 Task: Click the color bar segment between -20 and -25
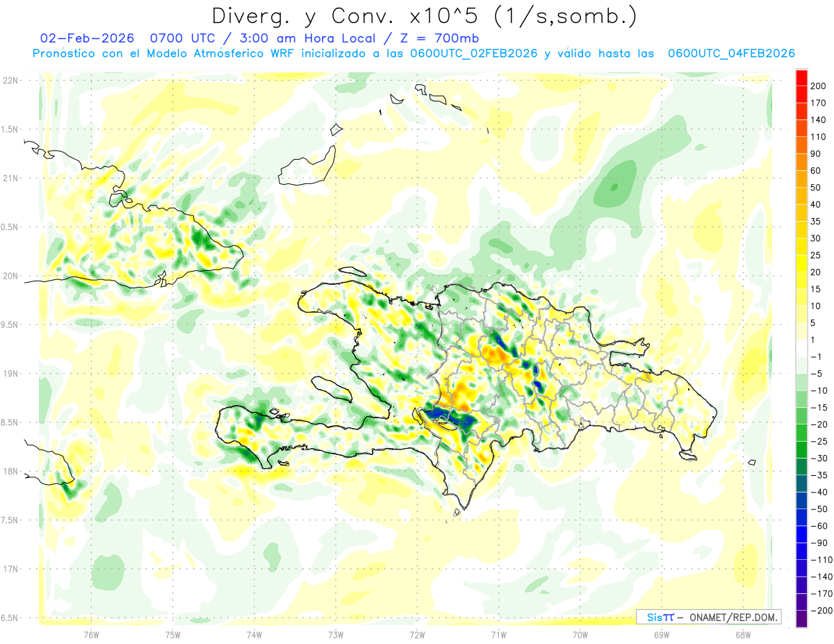801,432
